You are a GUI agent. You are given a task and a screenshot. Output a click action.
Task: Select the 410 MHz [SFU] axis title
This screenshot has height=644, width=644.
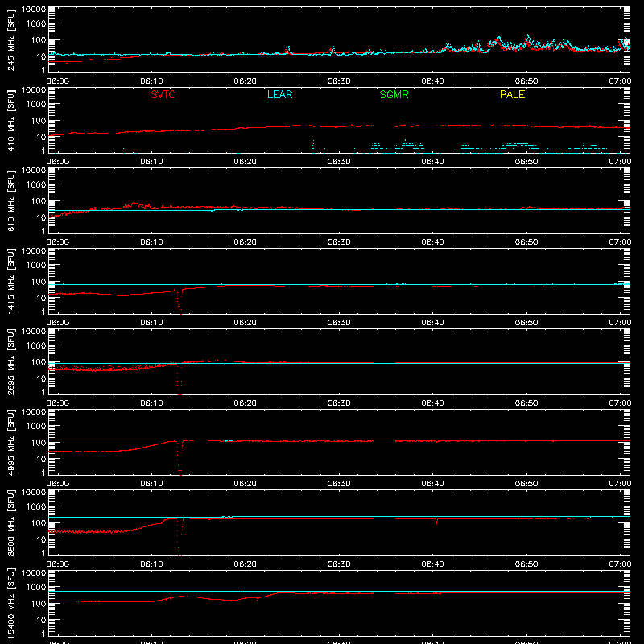[10, 121]
